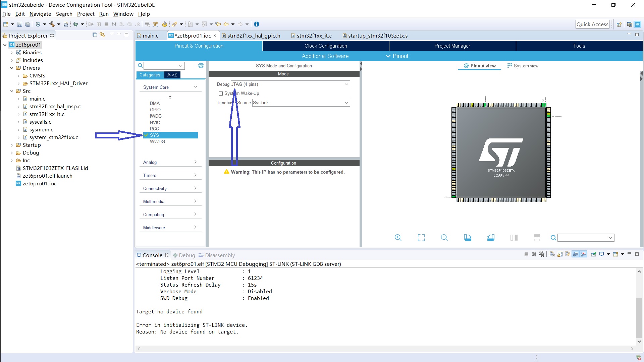Switch to Project Manager tab
This screenshot has height=362, width=644.
pyautogui.click(x=452, y=46)
